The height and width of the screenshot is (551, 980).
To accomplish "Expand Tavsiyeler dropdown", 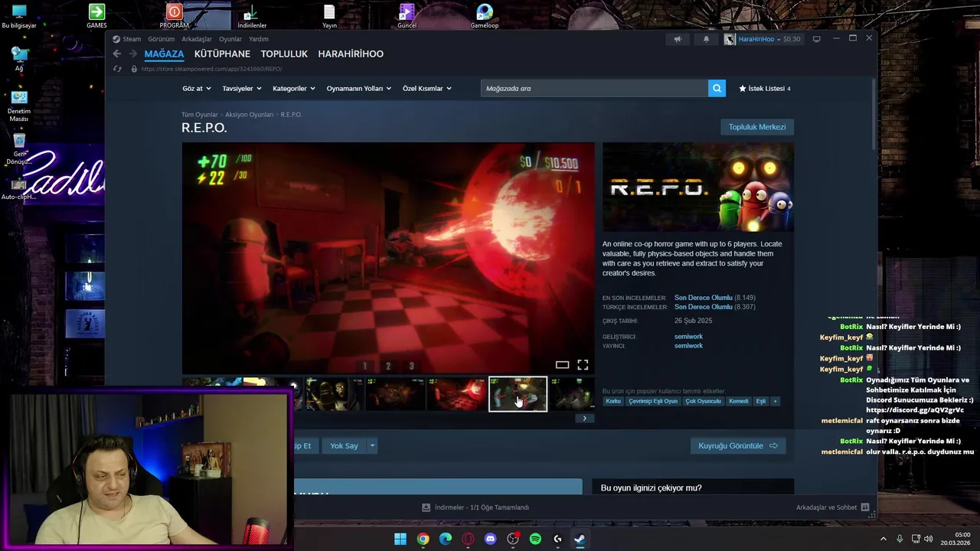I will pyautogui.click(x=242, y=88).
